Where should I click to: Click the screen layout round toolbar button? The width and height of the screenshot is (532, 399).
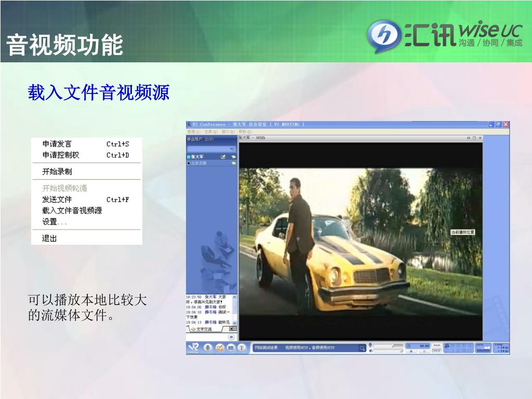(x=231, y=348)
